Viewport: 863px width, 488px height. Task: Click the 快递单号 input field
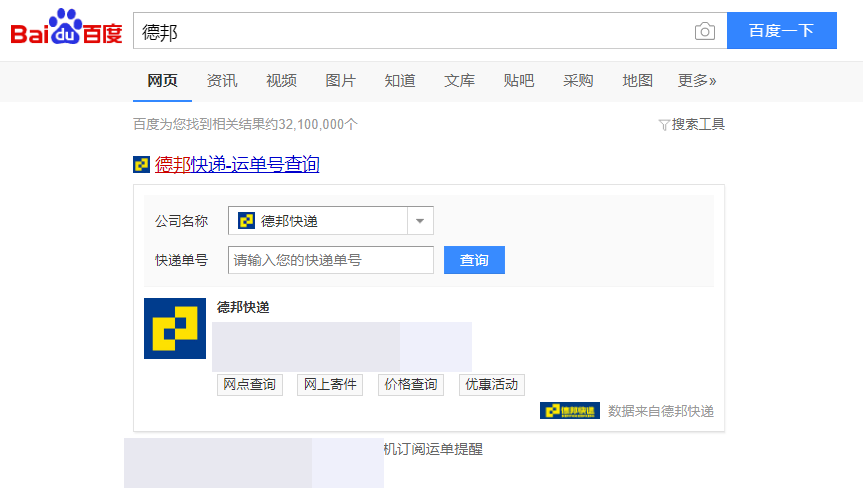tap(331, 260)
